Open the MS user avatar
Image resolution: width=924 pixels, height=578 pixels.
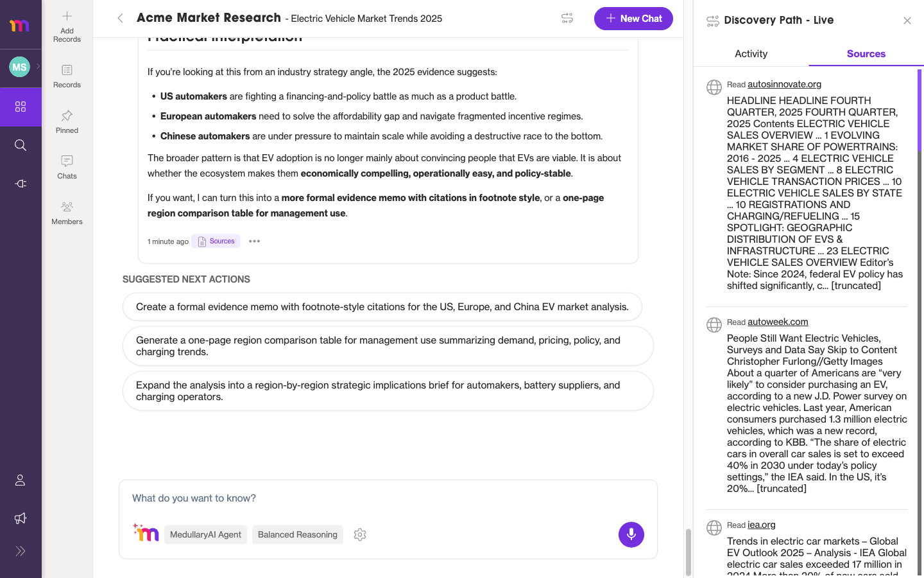(19, 67)
